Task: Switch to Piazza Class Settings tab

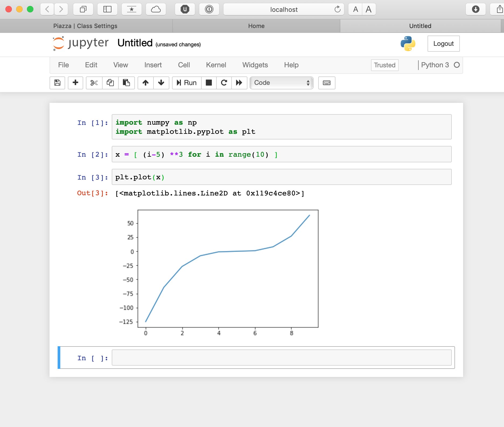Action: click(86, 26)
